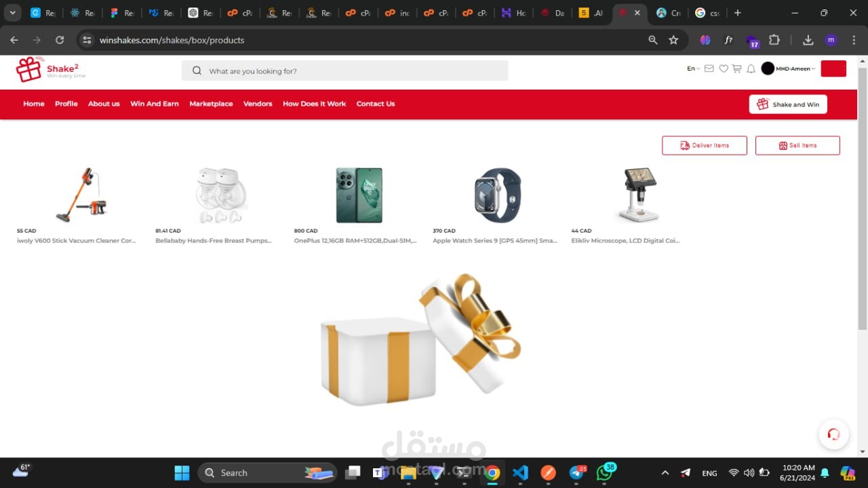This screenshot has width=868, height=488.
Task: Switch to the 'css' Google tab
Action: pyautogui.click(x=708, y=13)
